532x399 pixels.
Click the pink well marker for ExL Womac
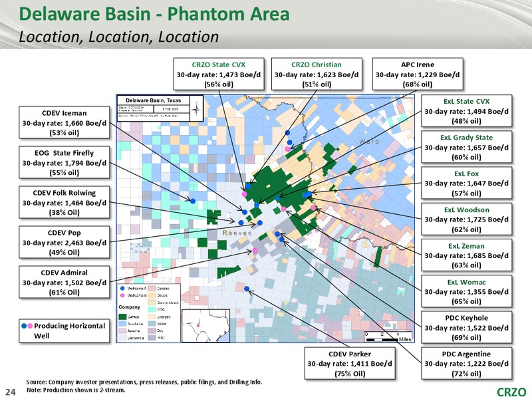click(284, 209)
